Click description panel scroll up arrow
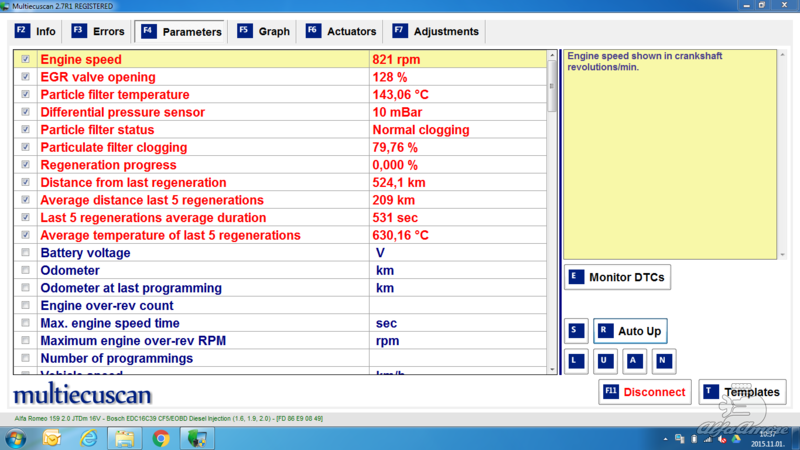 [x=782, y=55]
